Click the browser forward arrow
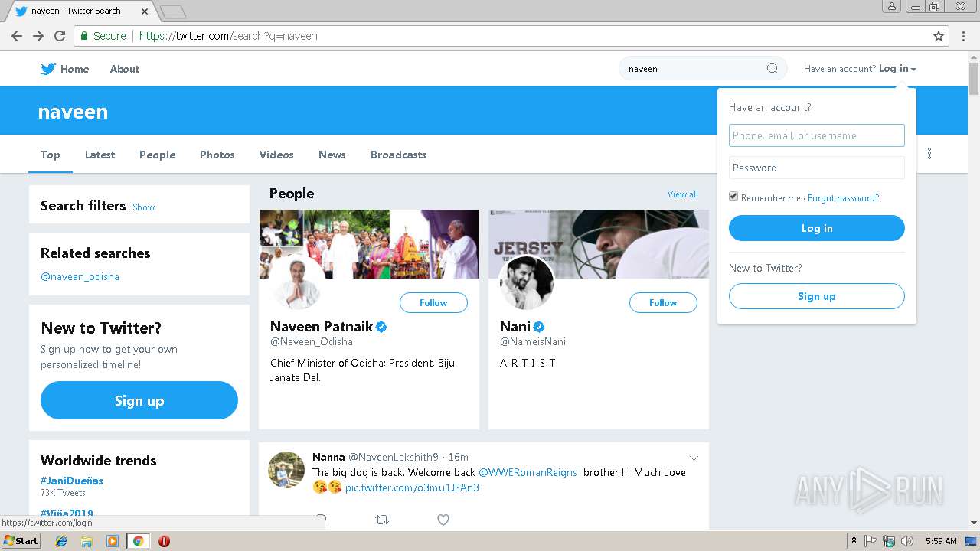Viewport: 980px width, 551px height. click(x=38, y=36)
